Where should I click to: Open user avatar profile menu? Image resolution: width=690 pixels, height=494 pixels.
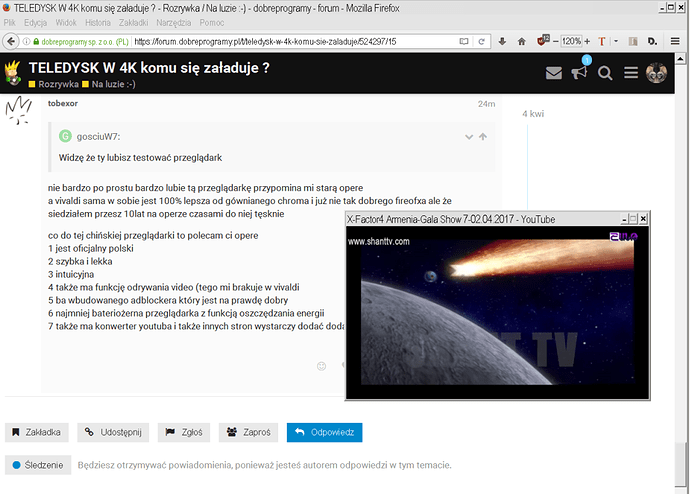pyautogui.click(x=657, y=73)
